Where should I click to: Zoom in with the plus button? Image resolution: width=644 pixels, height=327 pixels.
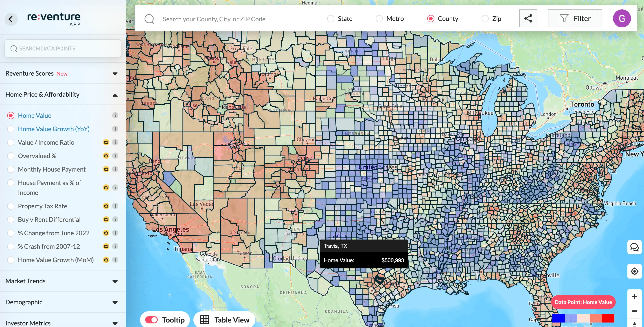(634, 296)
